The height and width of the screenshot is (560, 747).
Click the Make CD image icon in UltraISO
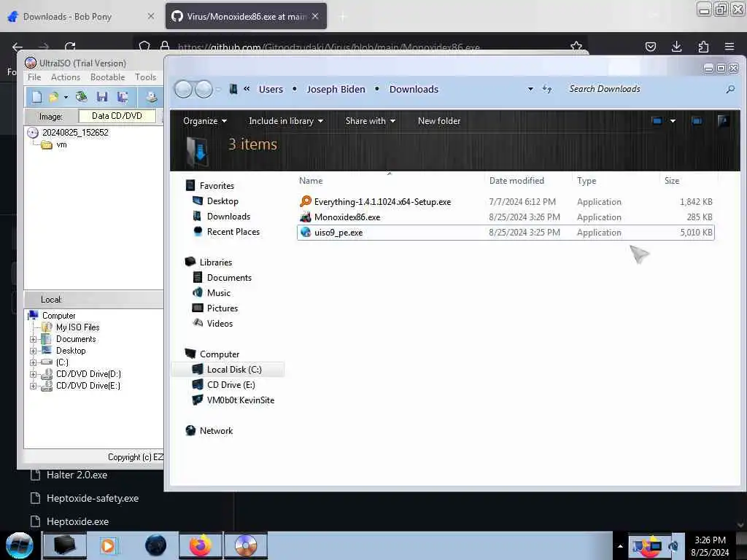coord(152,97)
